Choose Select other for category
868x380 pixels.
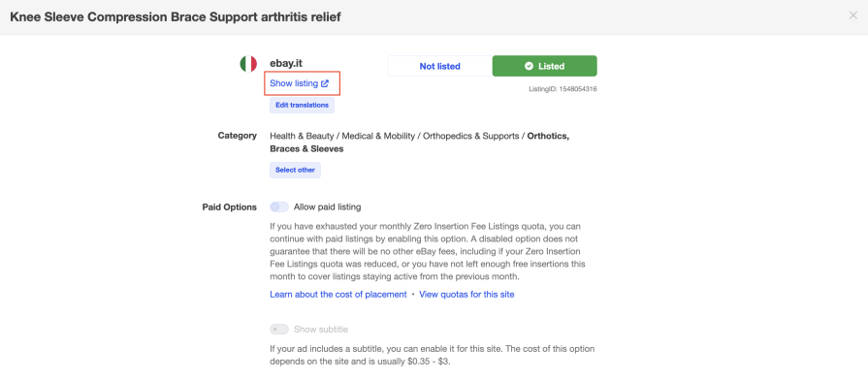pyautogui.click(x=295, y=170)
